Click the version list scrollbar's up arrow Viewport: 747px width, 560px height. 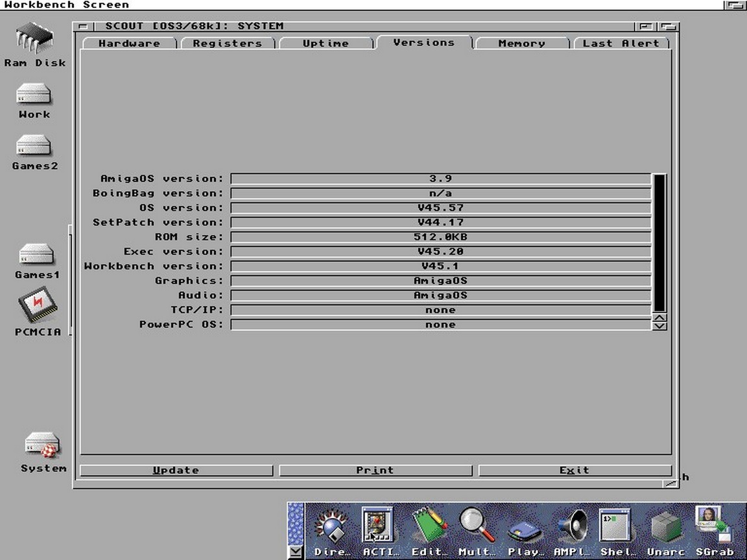click(x=659, y=318)
